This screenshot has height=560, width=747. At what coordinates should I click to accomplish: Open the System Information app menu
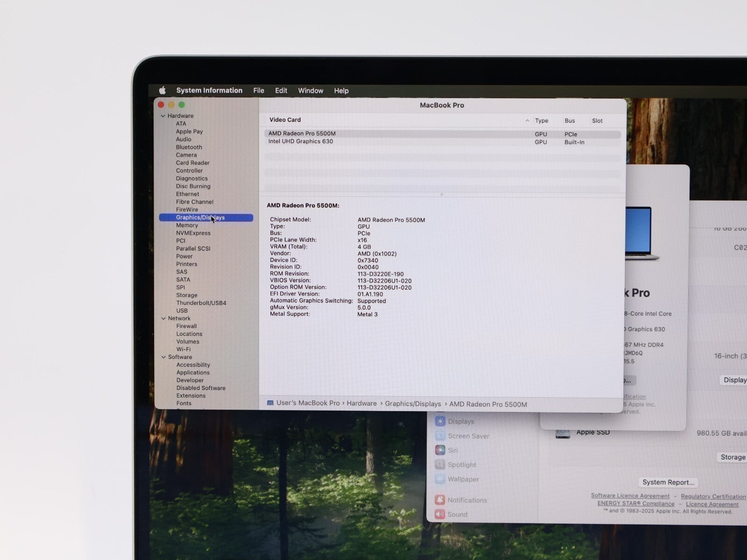click(x=209, y=91)
